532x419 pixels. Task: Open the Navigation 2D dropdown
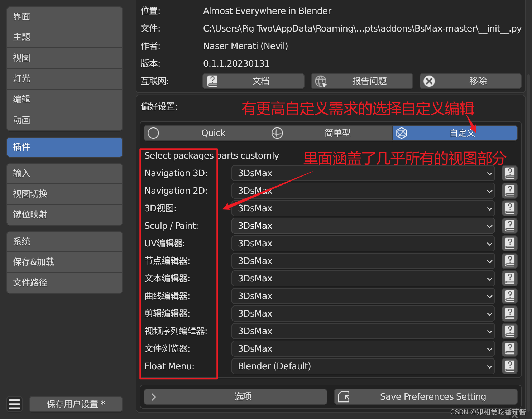click(x=363, y=191)
